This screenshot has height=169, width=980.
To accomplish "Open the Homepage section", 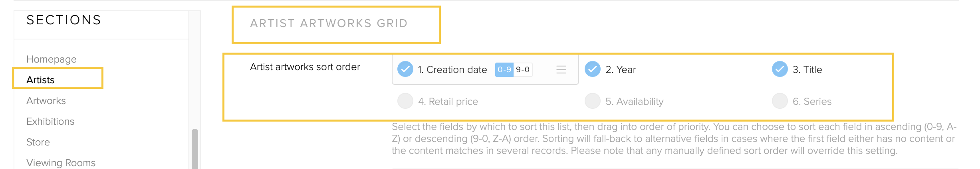I will 52,59.
